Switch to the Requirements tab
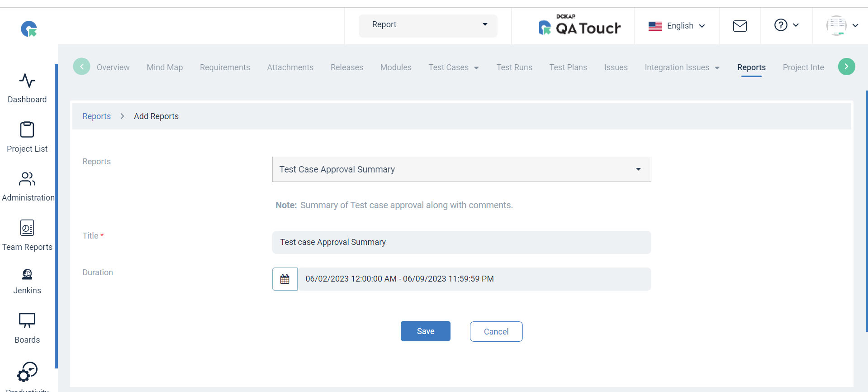 225,67
